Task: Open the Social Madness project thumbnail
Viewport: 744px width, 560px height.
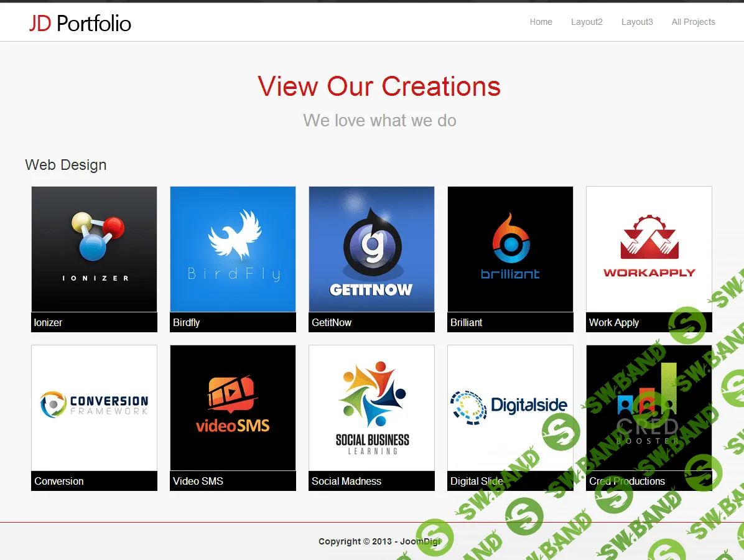Action: click(371, 408)
